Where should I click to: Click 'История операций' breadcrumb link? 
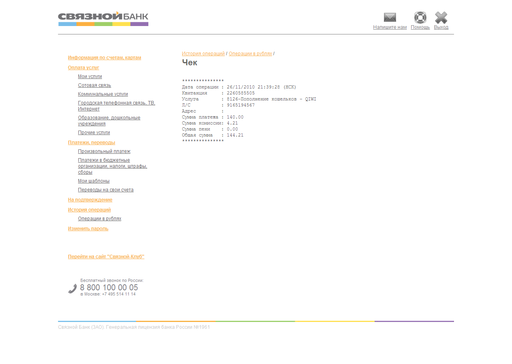pyautogui.click(x=203, y=54)
